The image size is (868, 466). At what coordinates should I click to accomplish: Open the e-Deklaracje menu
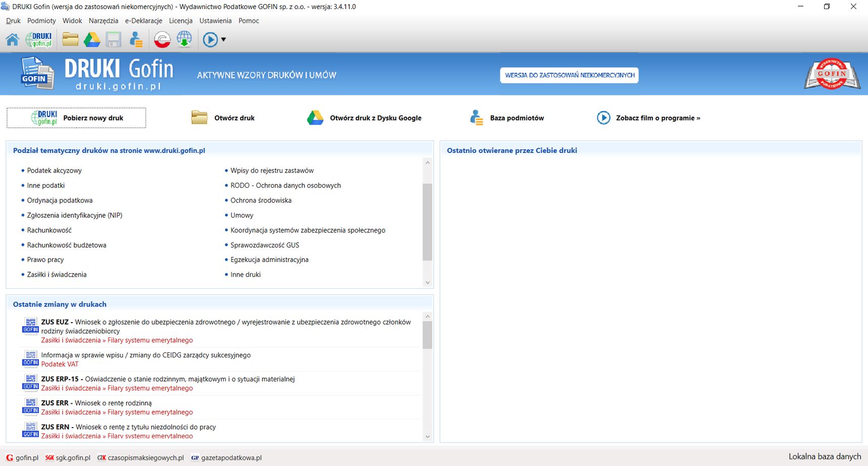[144, 21]
